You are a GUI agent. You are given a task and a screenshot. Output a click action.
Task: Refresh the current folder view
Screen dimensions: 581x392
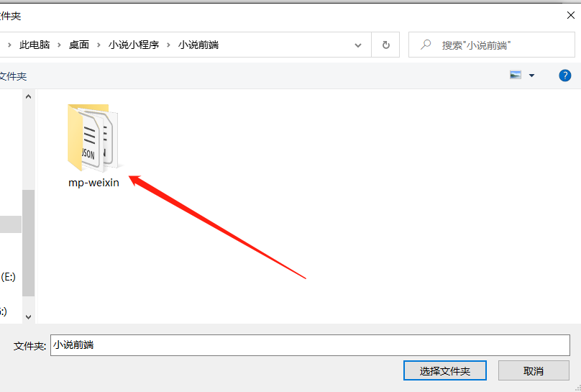tap(385, 45)
